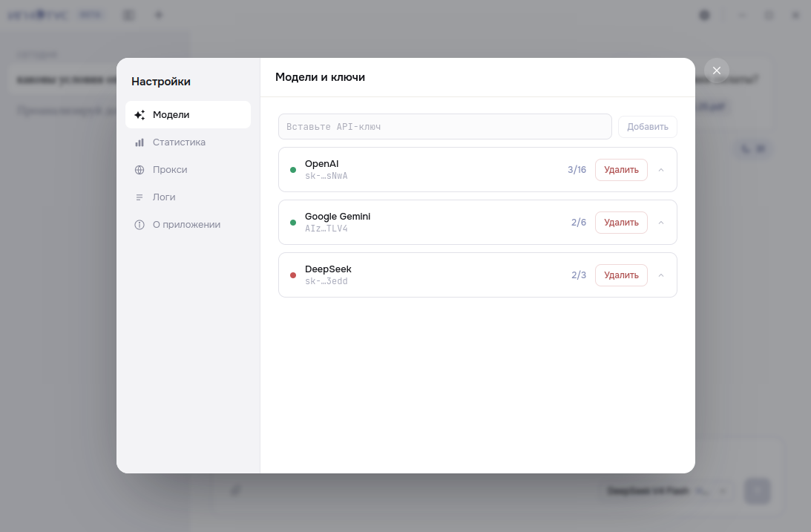Click the attachment icon in background chat input
This screenshot has width=811, height=532.
(x=235, y=490)
